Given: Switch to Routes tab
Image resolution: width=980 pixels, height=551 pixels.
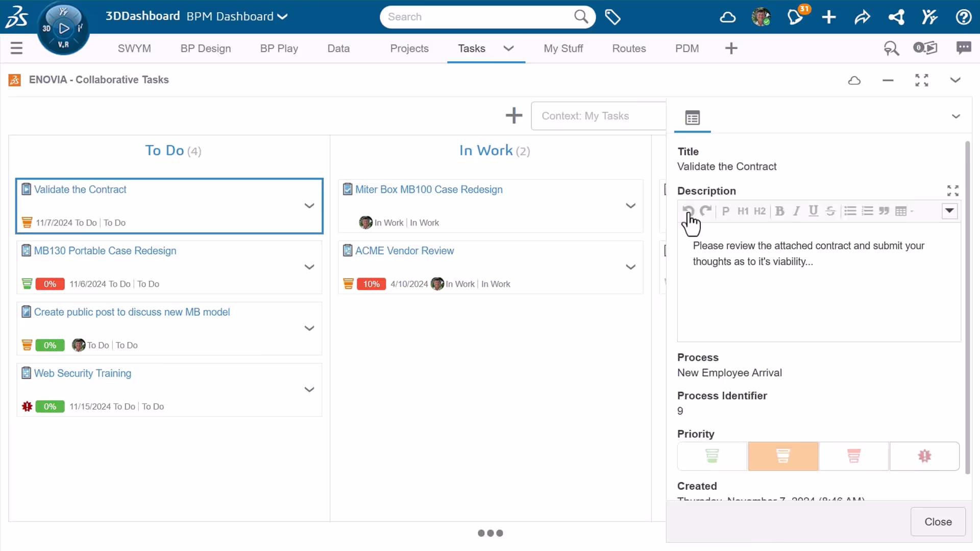Looking at the screenshot, I should point(629,48).
